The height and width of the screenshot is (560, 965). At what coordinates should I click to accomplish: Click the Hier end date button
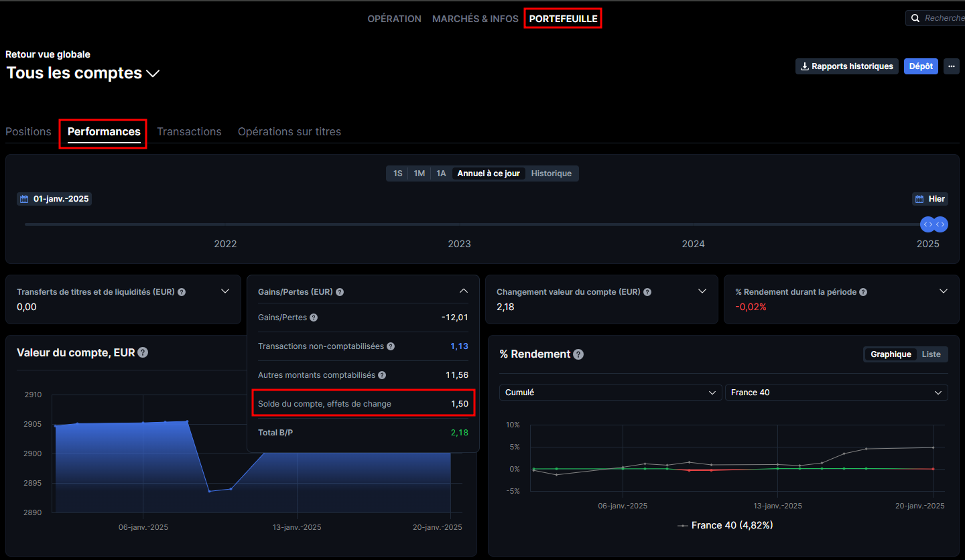coord(930,199)
